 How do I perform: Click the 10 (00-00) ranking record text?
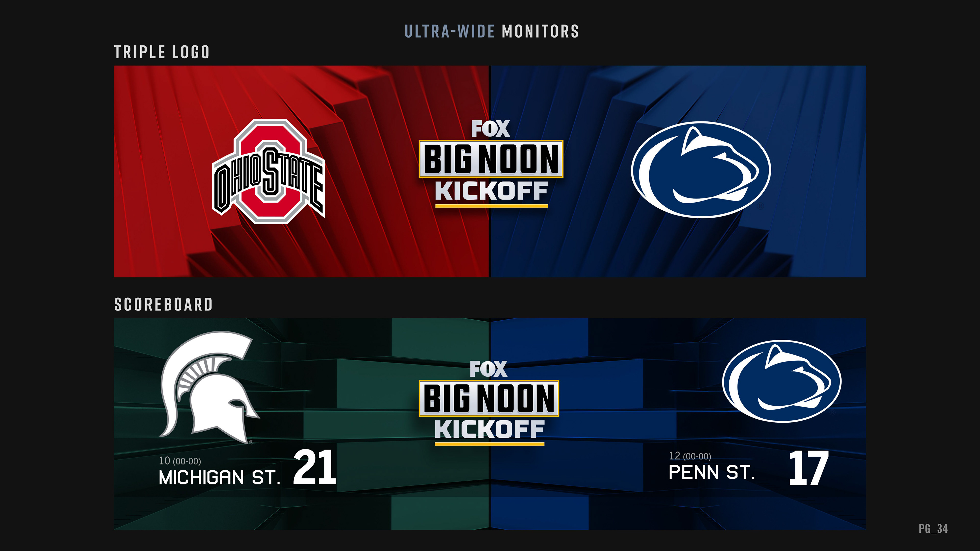pyautogui.click(x=180, y=461)
